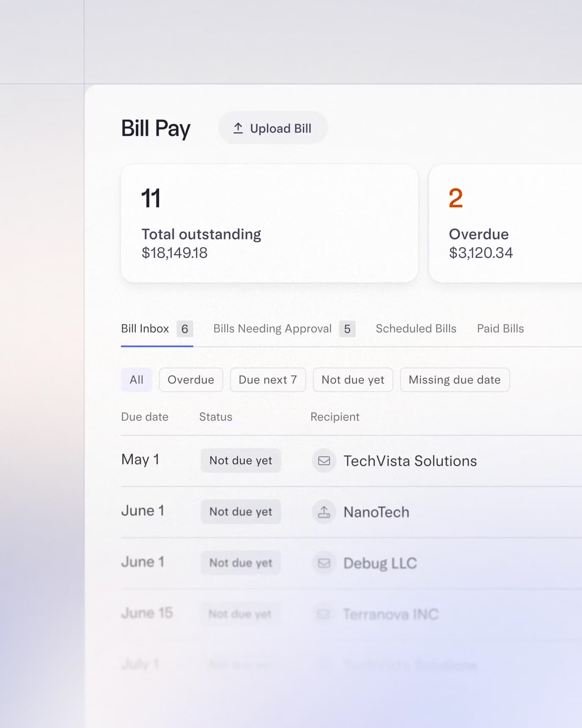
Task: Select the All filter chip
Action: [136, 380]
